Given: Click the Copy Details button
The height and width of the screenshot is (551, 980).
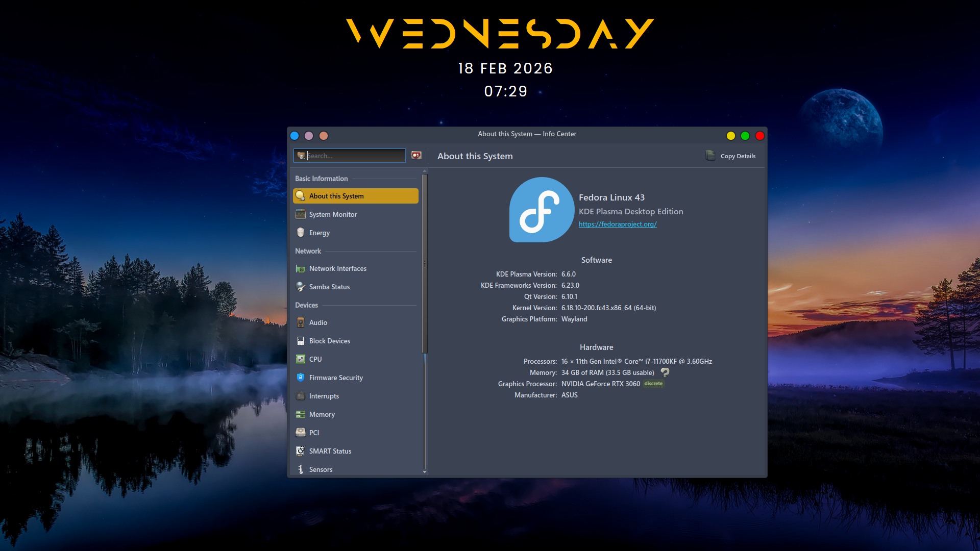Looking at the screenshot, I should [731, 156].
